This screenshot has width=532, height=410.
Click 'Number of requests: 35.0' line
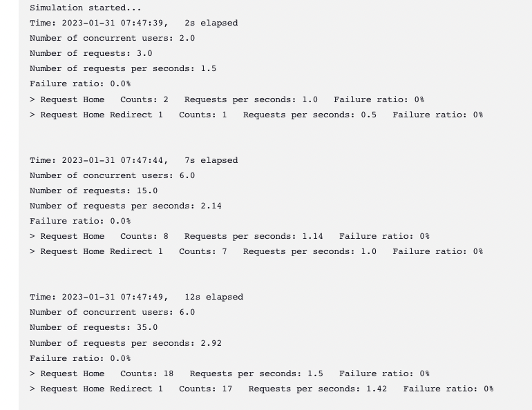(x=94, y=328)
